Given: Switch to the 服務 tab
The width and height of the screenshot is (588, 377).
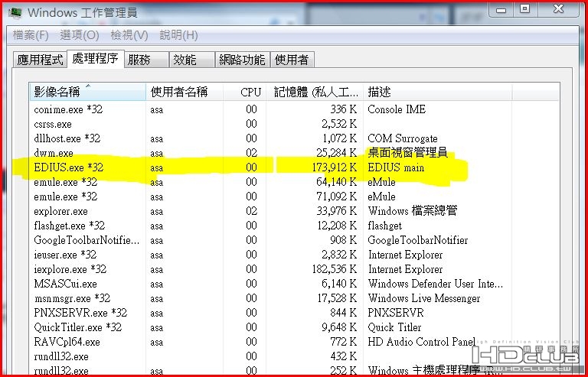Looking at the screenshot, I should [x=146, y=60].
